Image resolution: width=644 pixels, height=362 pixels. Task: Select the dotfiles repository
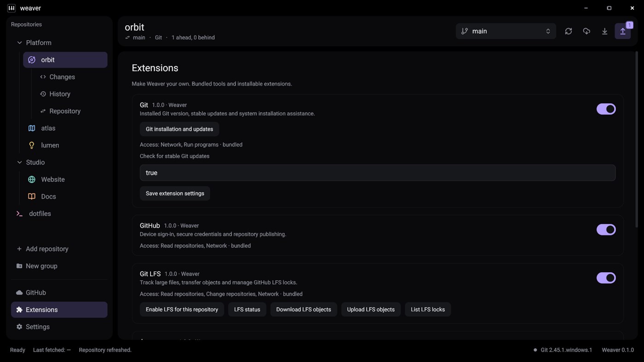click(x=59, y=213)
